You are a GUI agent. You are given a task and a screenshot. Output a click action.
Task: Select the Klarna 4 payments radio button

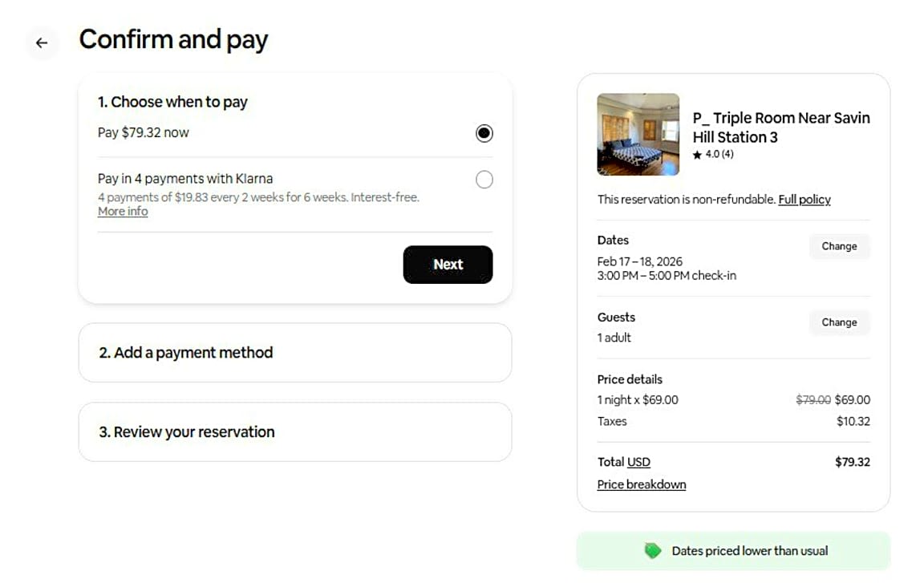tap(484, 180)
